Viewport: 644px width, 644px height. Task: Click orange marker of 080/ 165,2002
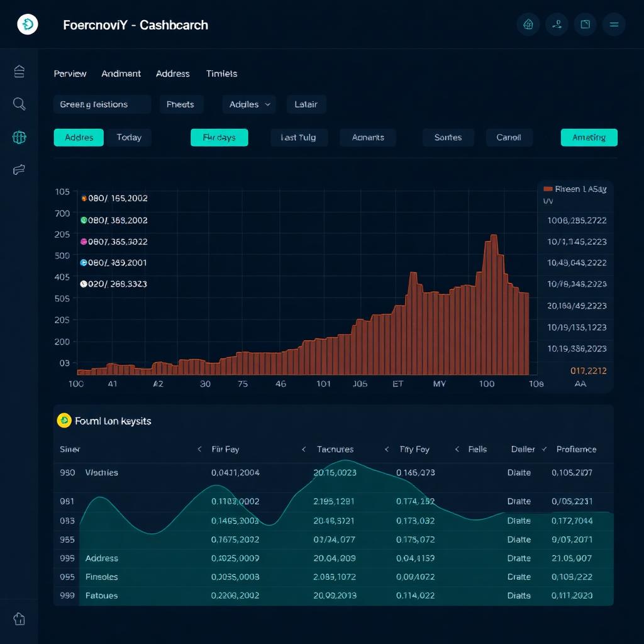point(84,198)
